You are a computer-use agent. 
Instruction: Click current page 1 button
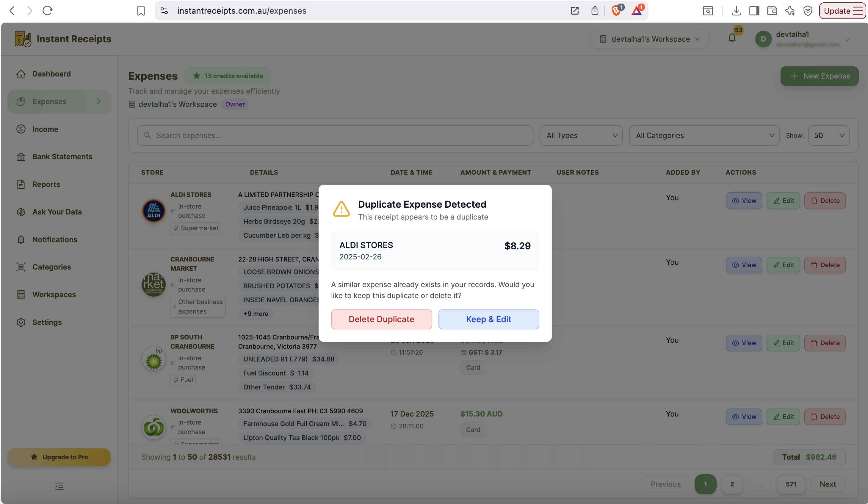pyautogui.click(x=705, y=484)
